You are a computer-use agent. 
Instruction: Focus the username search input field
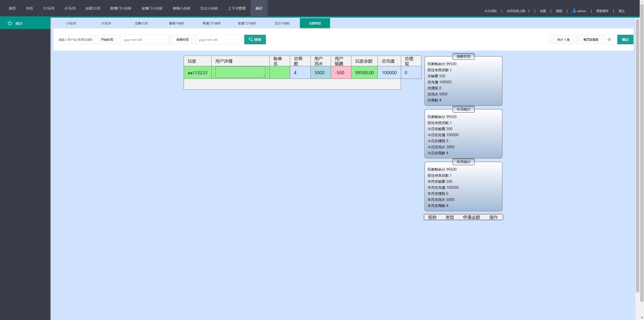pos(74,40)
